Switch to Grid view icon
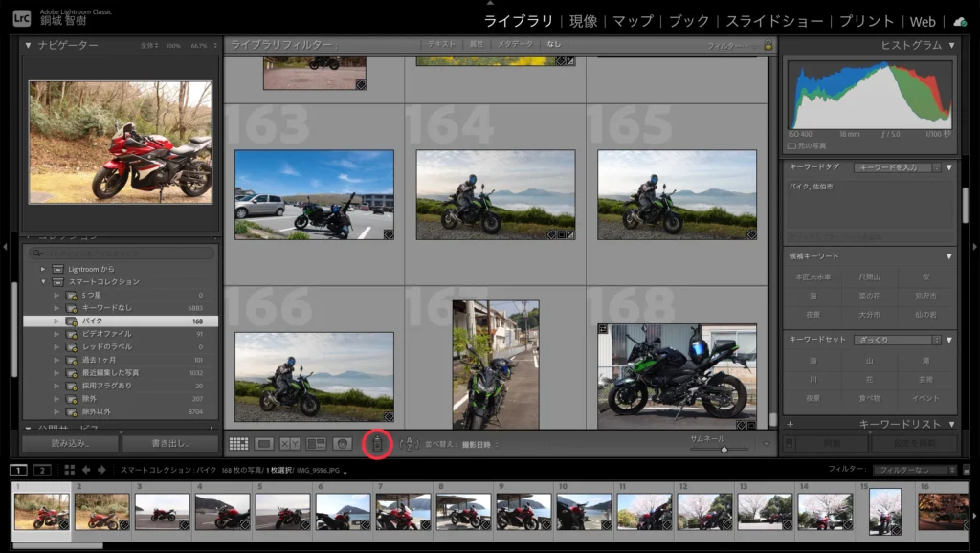The width and height of the screenshot is (980, 553). (238, 444)
